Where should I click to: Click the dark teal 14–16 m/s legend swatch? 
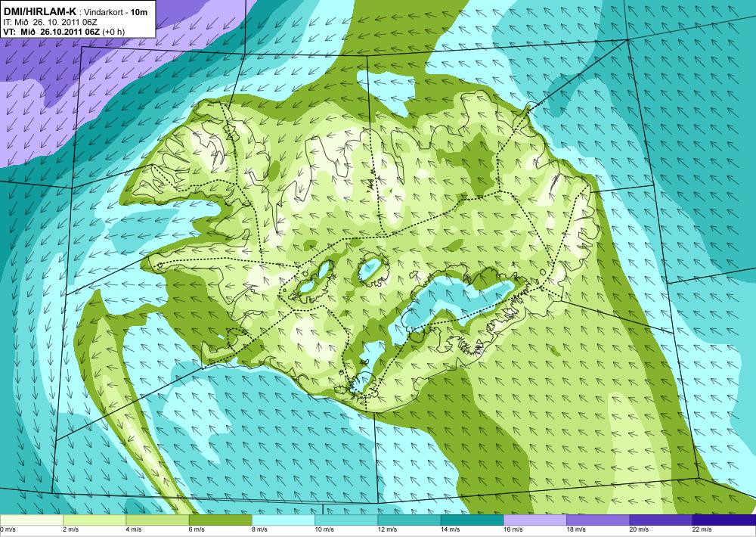472,520
